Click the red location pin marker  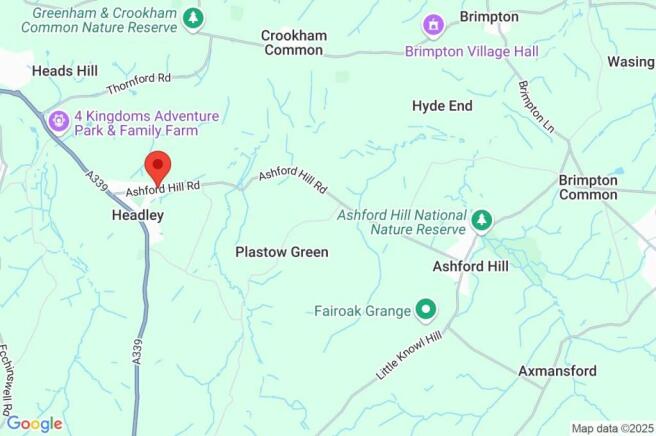(158, 168)
